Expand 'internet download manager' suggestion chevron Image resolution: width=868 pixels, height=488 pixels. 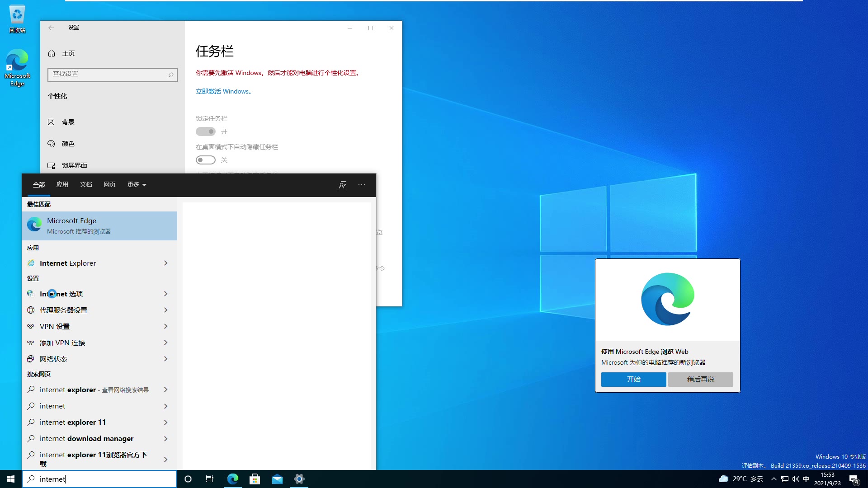[x=165, y=439]
